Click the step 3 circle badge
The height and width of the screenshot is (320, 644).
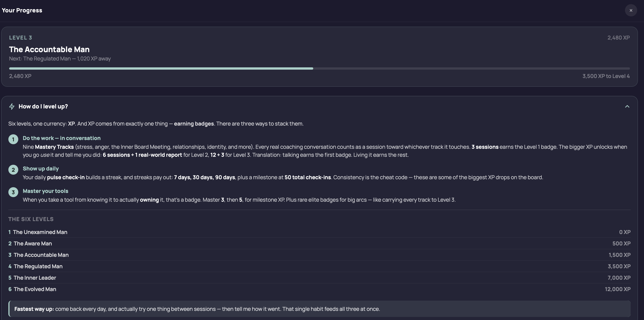point(13,192)
